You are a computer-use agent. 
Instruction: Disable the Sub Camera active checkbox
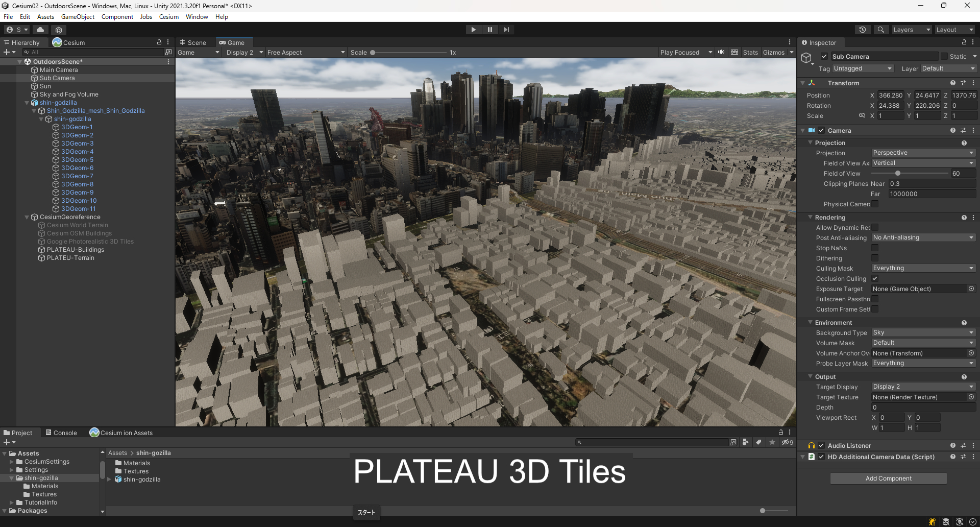(x=824, y=56)
